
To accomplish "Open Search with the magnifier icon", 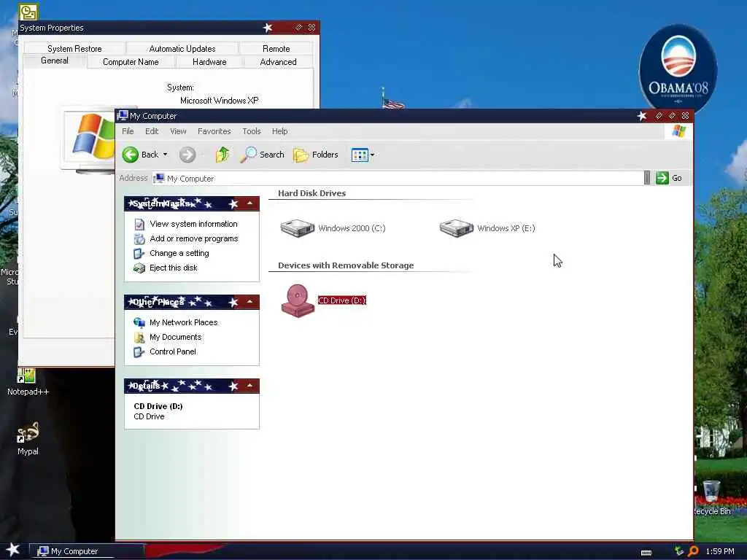I will tap(262, 155).
